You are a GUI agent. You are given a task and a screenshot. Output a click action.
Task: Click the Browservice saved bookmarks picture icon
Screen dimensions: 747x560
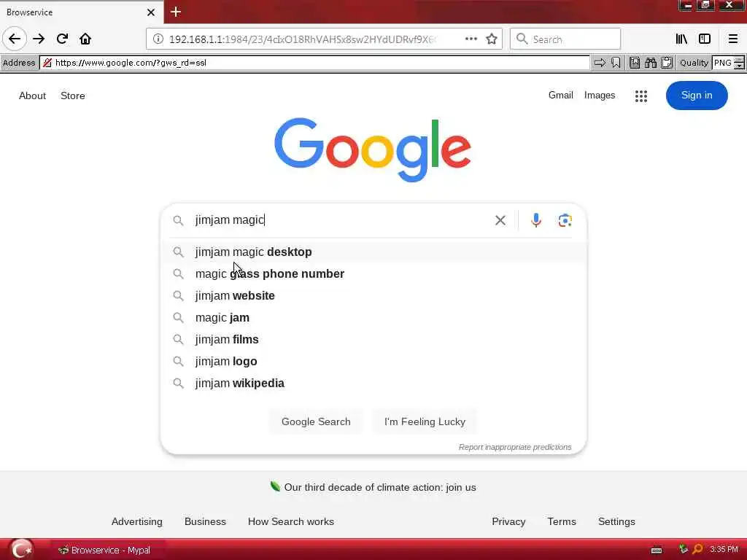pyautogui.click(x=635, y=63)
